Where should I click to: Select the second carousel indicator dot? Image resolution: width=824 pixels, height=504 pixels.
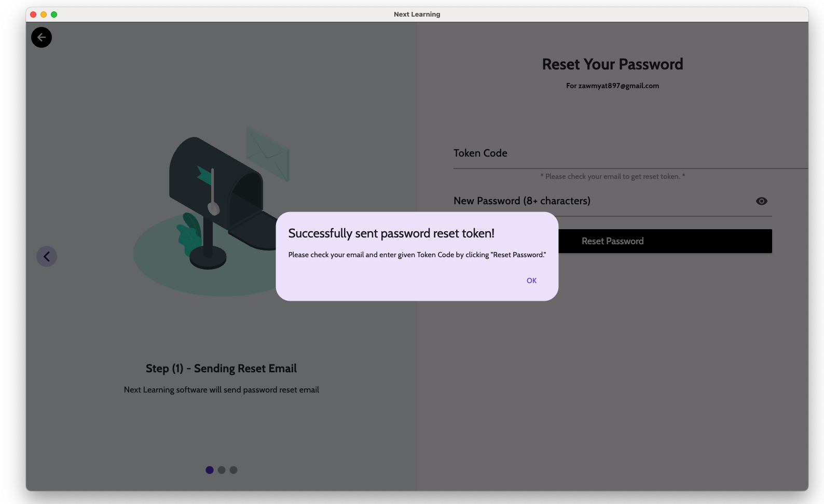click(222, 470)
